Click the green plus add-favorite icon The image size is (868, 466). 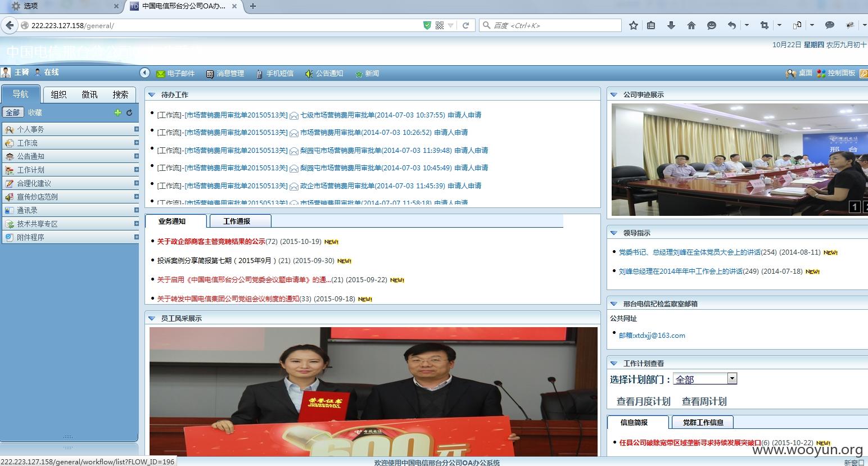click(x=117, y=112)
